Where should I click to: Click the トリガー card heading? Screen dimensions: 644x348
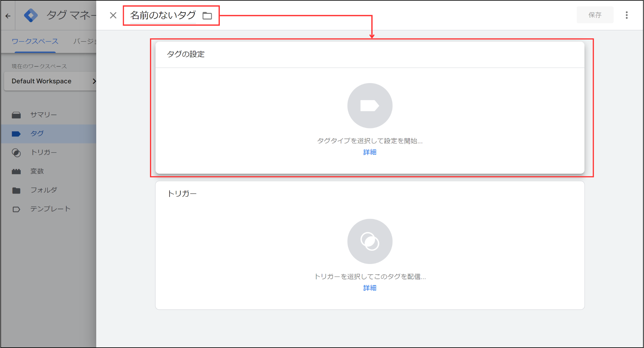pos(182,194)
